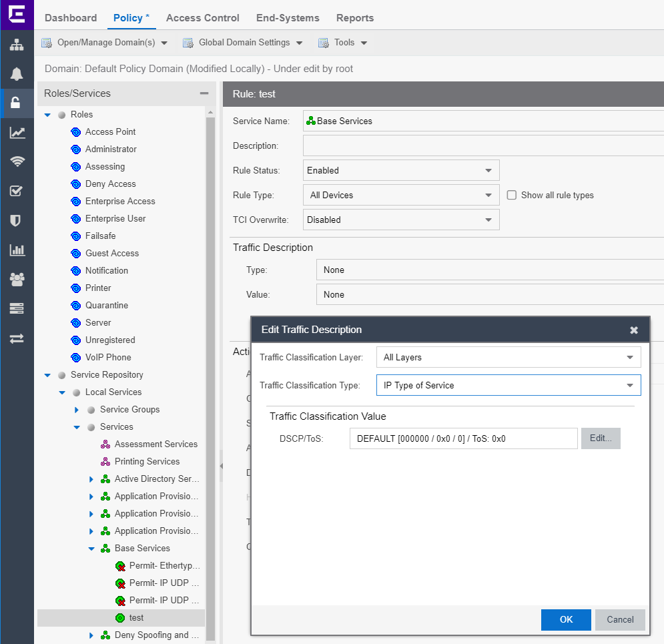Switch to the Access Control tab
664x644 pixels.
(x=202, y=18)
